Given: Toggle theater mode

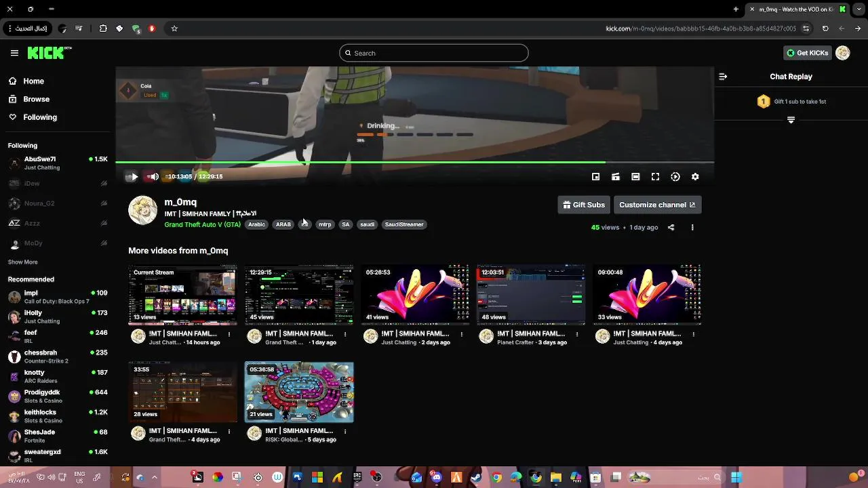Looking at the screenshot, I should click(635, 177).
